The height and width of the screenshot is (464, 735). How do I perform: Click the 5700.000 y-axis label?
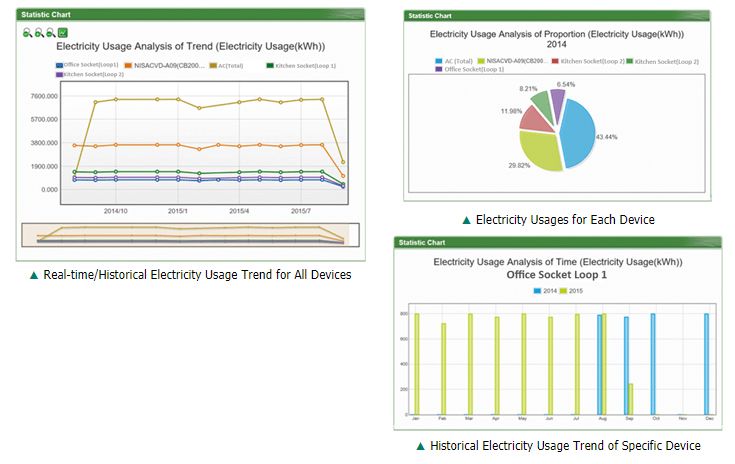44,120
